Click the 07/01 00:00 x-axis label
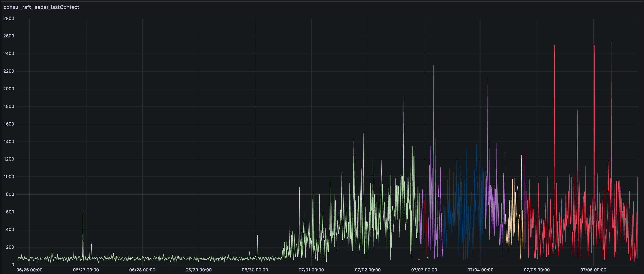 (311, 270)
